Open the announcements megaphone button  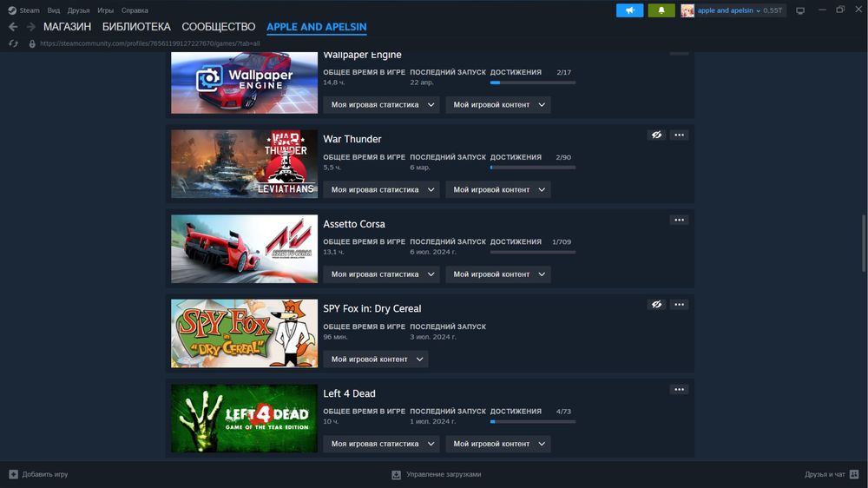pos(630,10)
